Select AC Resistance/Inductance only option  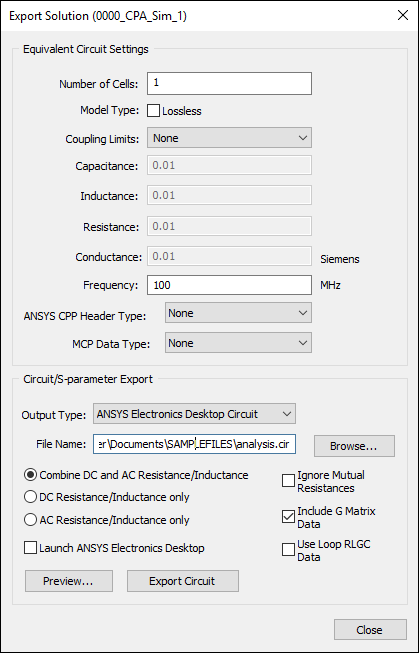[x=30, y=520]
